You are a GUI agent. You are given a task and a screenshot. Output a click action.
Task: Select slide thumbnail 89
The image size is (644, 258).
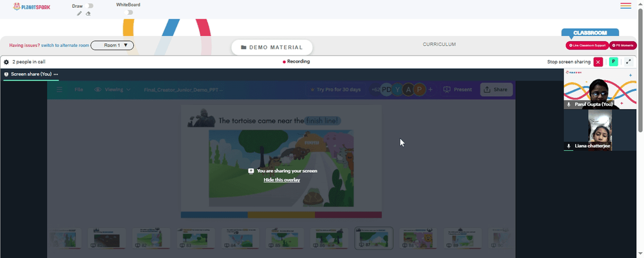point(462,238)
